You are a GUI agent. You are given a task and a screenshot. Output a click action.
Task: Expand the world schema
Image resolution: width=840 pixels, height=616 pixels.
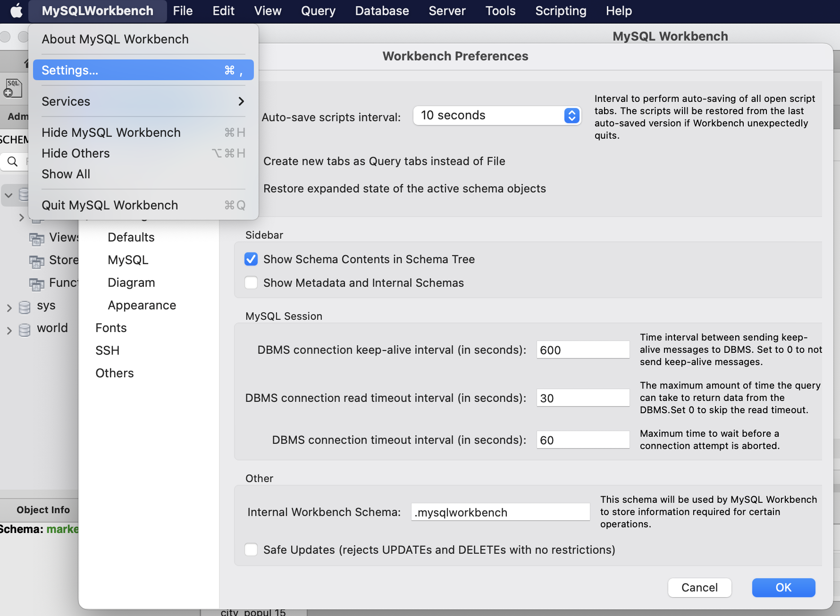tap(9, 331)
